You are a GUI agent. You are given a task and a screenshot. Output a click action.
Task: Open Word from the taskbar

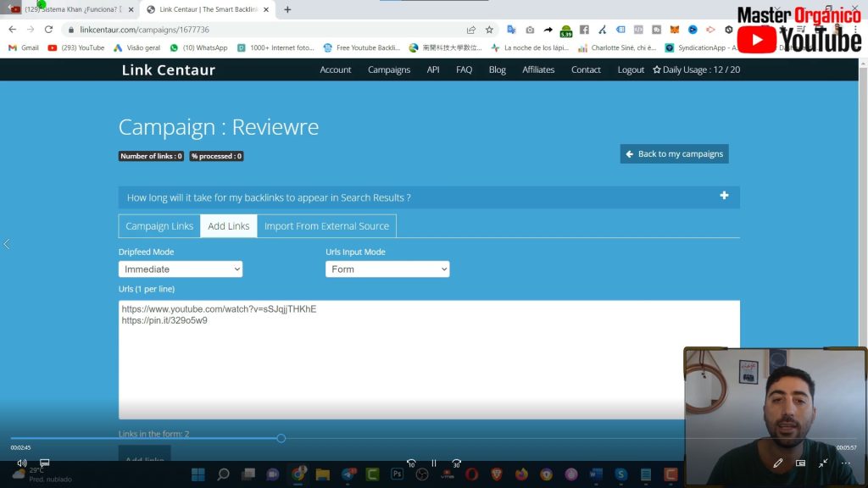click(x=596, y=474)
